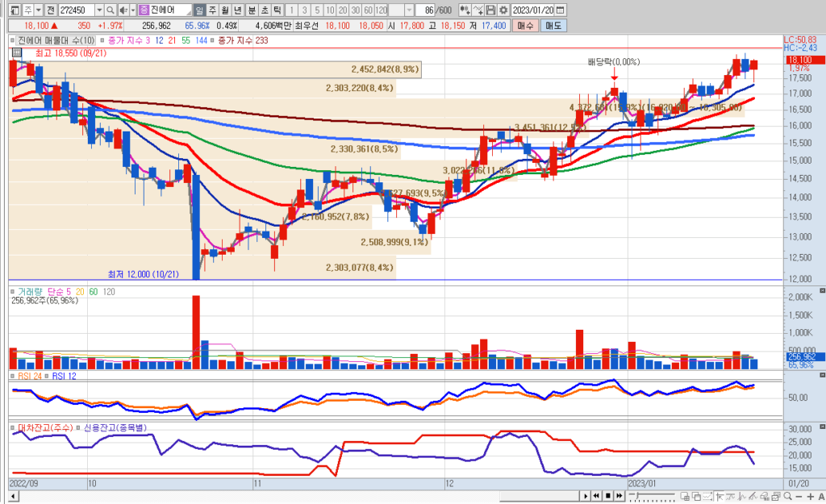Switch to weekly (주) chart period
Image resolution: width=826 pixels, height=504 pixels.
click(212, 10)
